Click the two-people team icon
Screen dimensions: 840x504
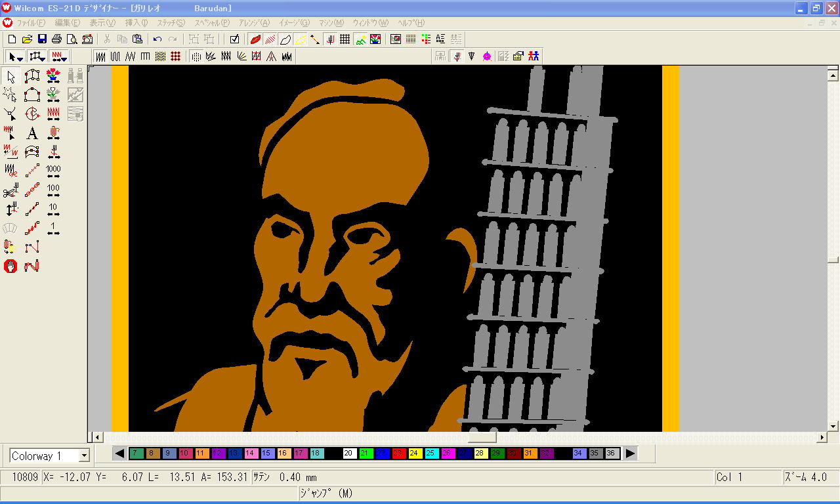coord(534,56)
